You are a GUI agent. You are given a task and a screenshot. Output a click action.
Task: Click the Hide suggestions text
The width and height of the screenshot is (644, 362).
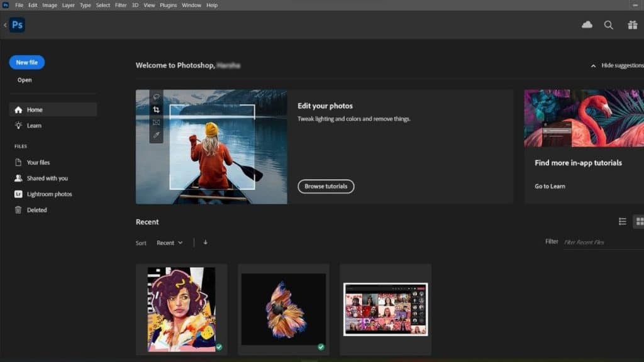coord(623,65)
